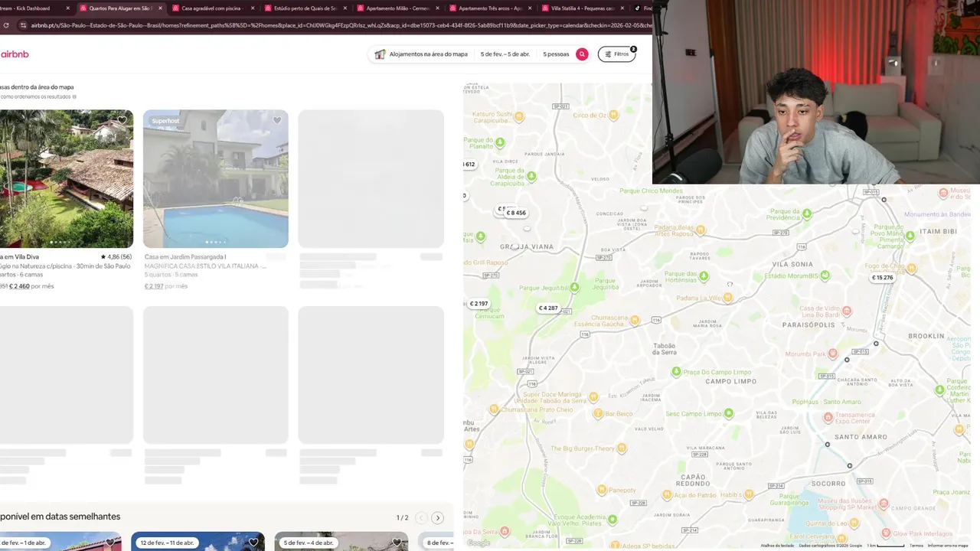Switch to Apartamento Três arcos tab
Viewport: 980px width, 551px height.
click(489, 8)
